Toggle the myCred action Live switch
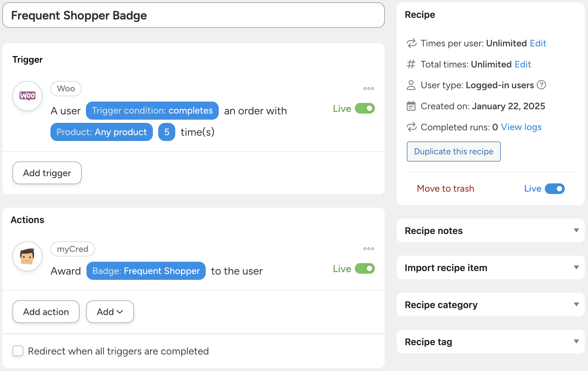Image resolution: width=588 pixels, height=371 pixels. tap(365, 269)
